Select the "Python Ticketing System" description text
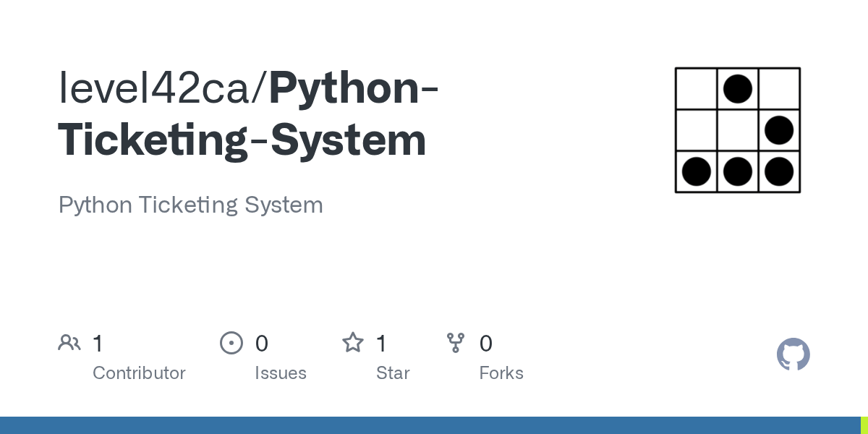The width and height of the screenshot is (868, 434). coord(190,205)
